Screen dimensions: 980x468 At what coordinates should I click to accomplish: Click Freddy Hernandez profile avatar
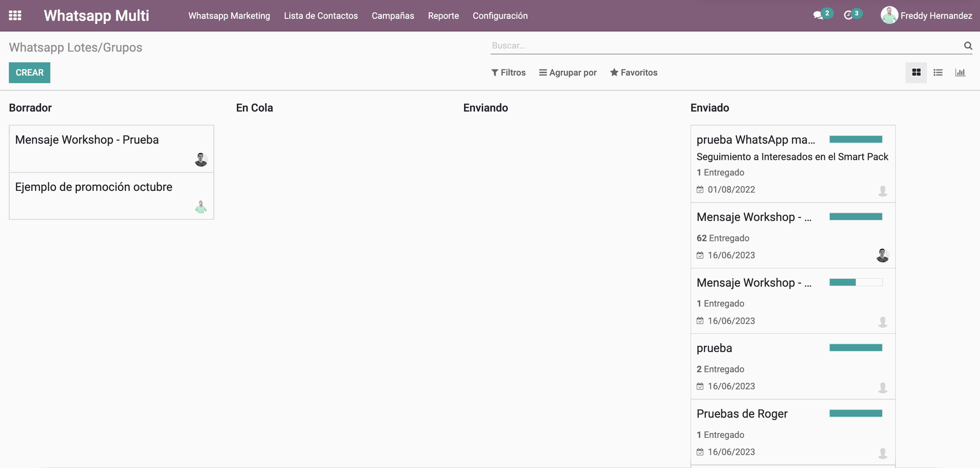[889, 15]
